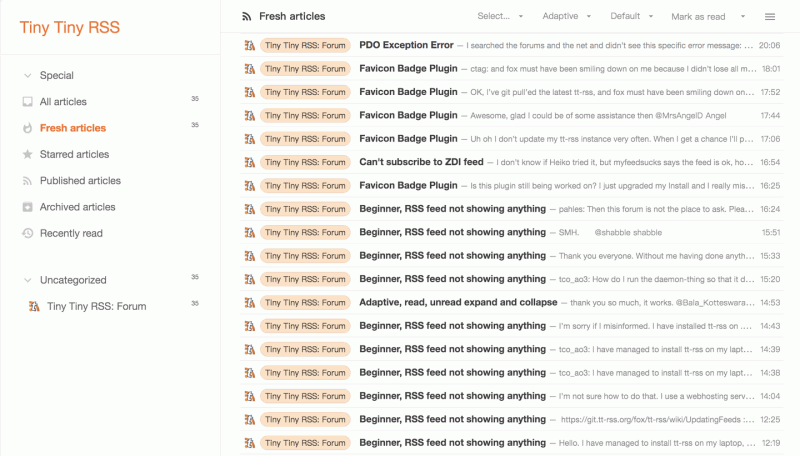Open the arrow next to Mark as read
The width and height of the screenshot is (800, 456).
click(743, 16)
